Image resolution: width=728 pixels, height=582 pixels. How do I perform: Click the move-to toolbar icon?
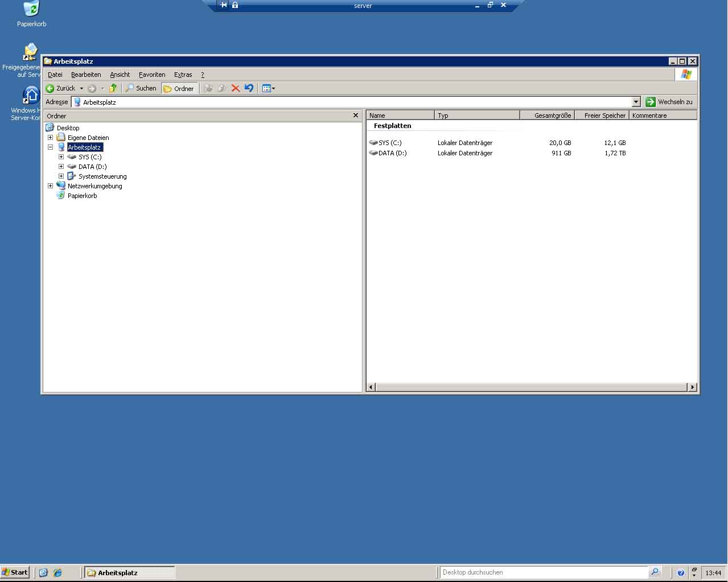[x=208, y=88]
